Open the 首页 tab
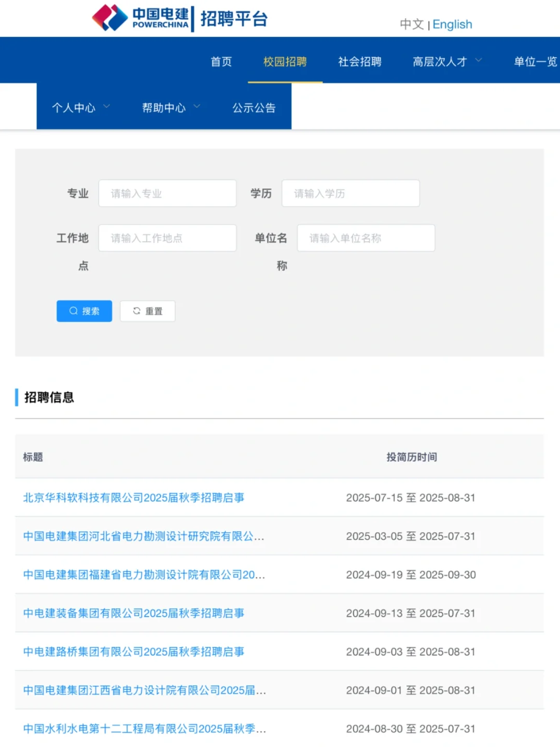Screen dimensions: 560x747 [221, 62]
